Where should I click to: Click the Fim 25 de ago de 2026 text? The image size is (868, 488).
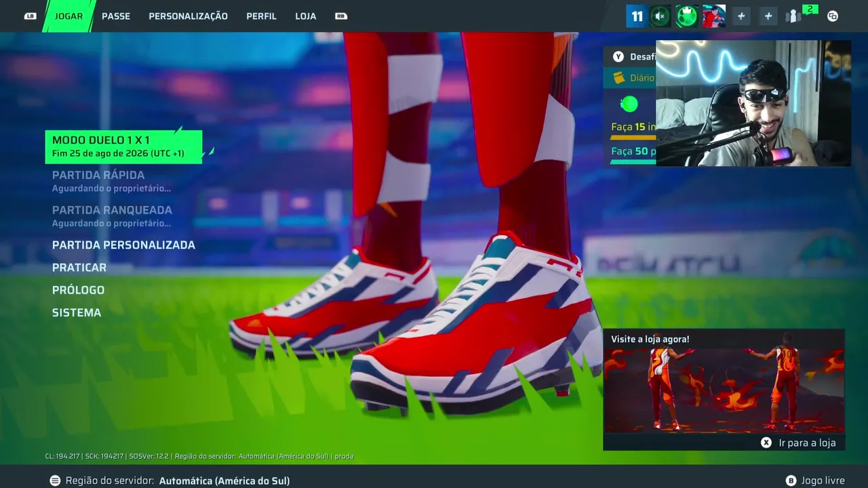118,154
